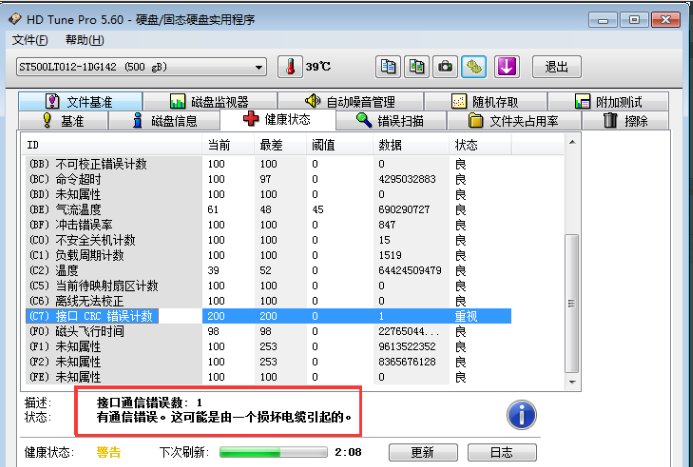This screenshot has width=693, height=467.
Task: Switch to the 磁盘监视器 tab
Action: point(210,102)
